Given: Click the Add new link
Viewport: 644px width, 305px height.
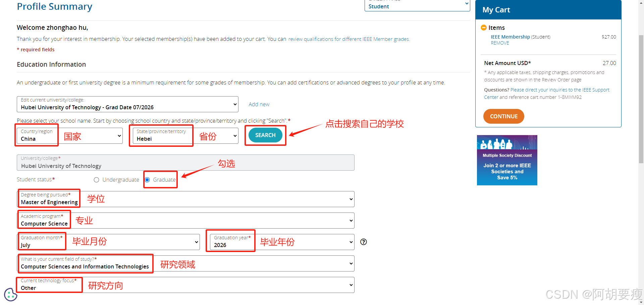Looking at the screenshot, I should [259, 104].
